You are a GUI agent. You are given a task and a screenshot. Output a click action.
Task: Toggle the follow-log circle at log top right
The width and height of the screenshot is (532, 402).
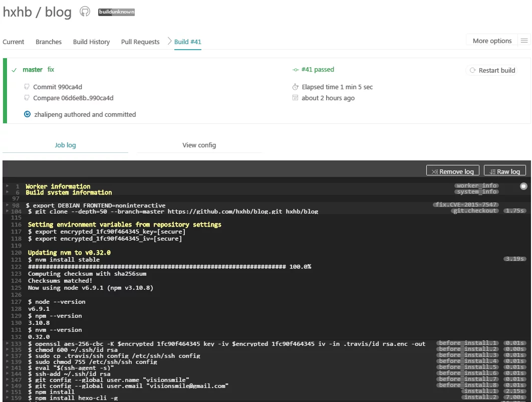click(x=523, y=186)
